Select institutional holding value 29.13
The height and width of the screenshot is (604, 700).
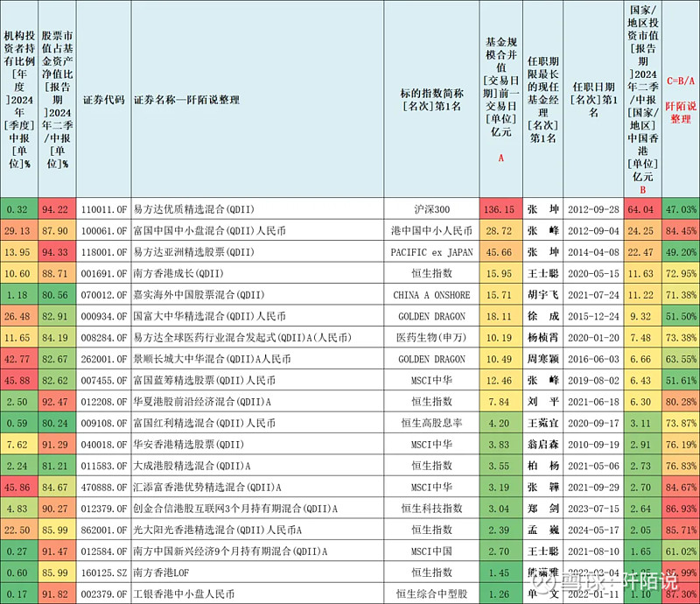(17, 230)
